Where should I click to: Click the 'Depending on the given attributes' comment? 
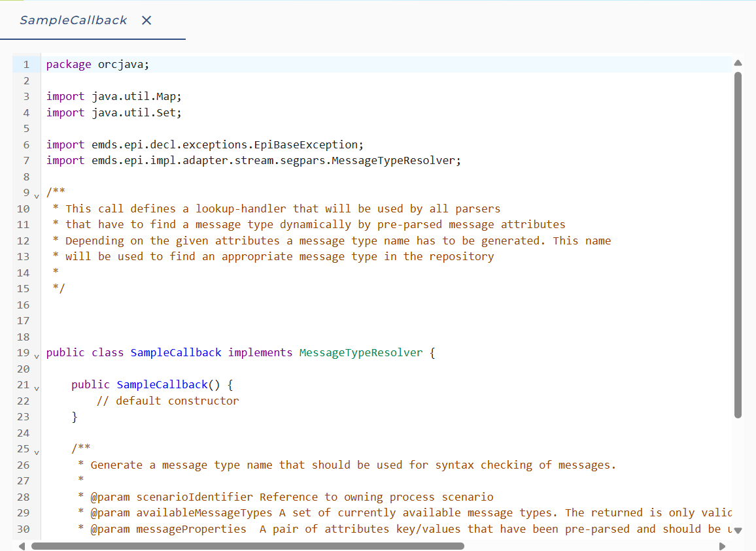coord(332,241)
